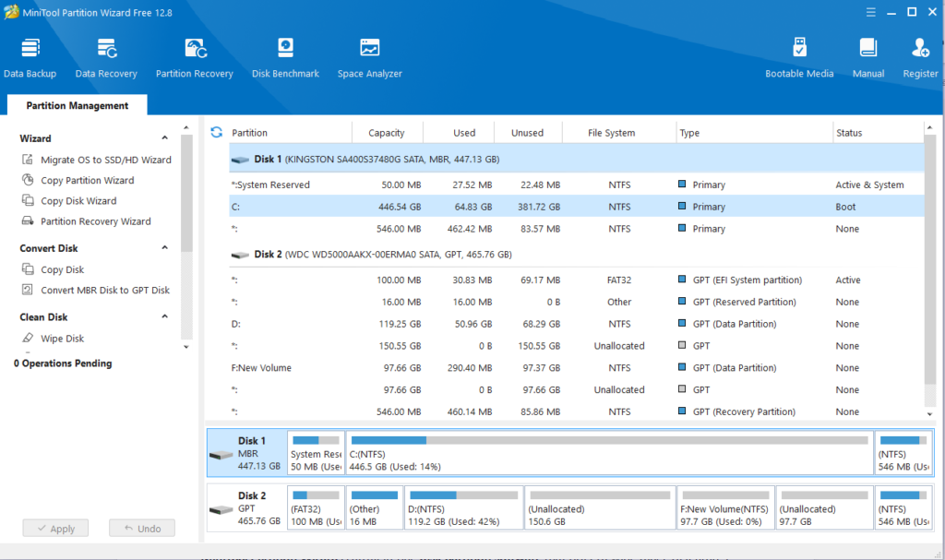The image size is (945, 560).
Task: Sort by the Unused column header
Action: click(x=528, y=133)
